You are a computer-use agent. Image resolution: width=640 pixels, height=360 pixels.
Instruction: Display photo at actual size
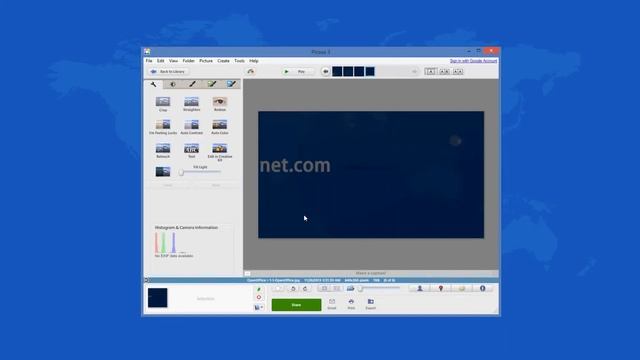[336, 289]
